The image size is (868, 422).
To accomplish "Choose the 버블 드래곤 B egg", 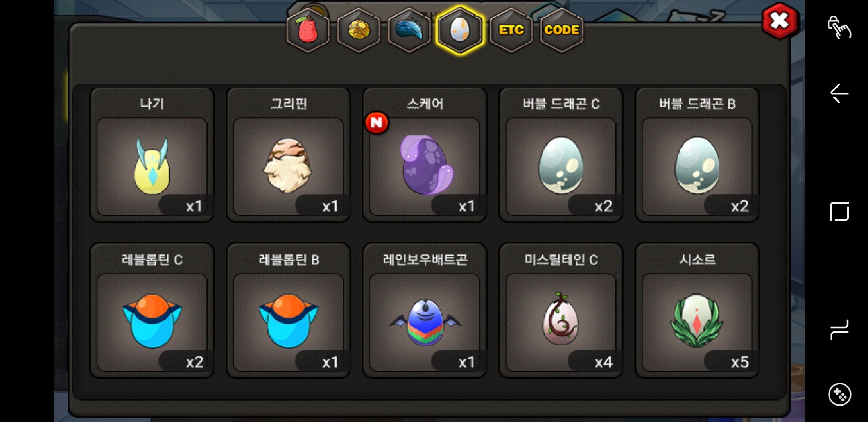I will pos(697,155).
